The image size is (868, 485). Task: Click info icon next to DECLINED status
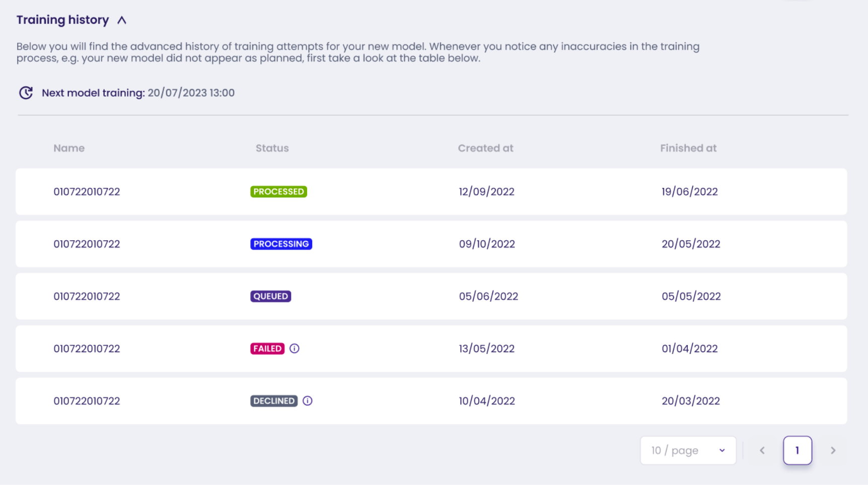[x=308, y=401]
